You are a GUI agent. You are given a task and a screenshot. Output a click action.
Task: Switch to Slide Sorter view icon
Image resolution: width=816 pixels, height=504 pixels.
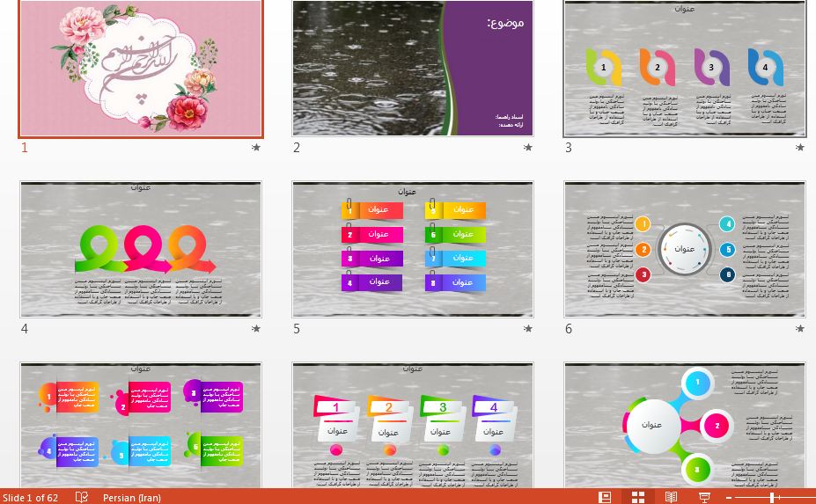[x=638, y=497]
